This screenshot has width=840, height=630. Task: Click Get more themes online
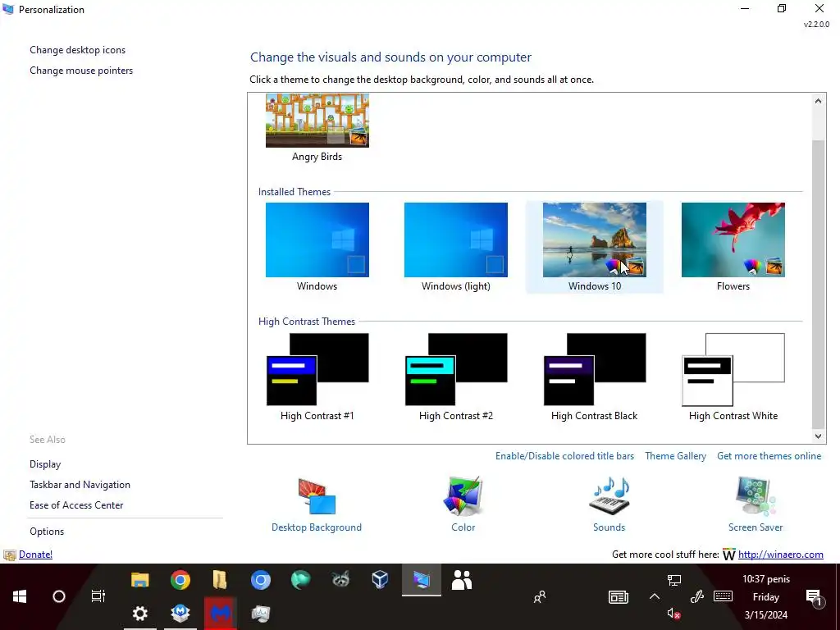(769, 456)
